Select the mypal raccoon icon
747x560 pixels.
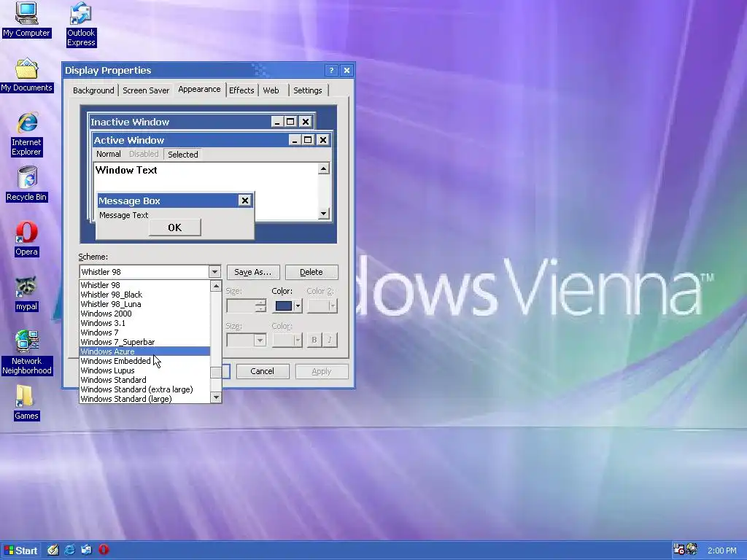click(27, 295)
